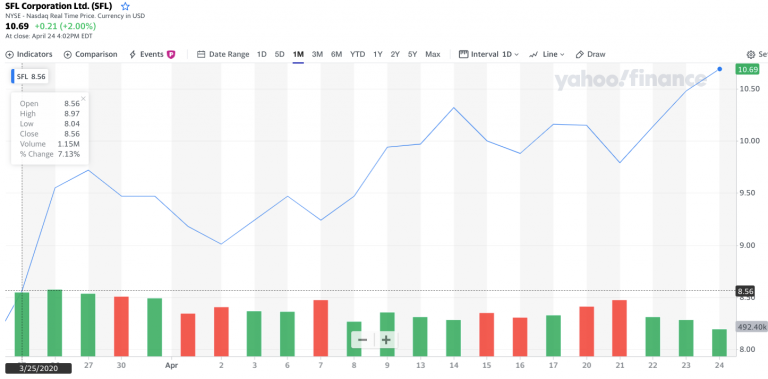Screen dimensions: 768x379
Task: Click the Comparison plus icon
Action: point(68,54)
